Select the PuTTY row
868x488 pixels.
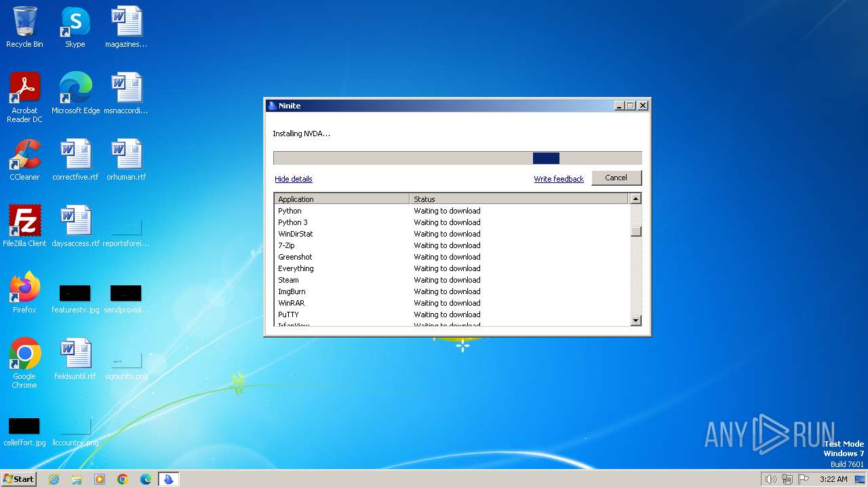(x=452, y=314)
